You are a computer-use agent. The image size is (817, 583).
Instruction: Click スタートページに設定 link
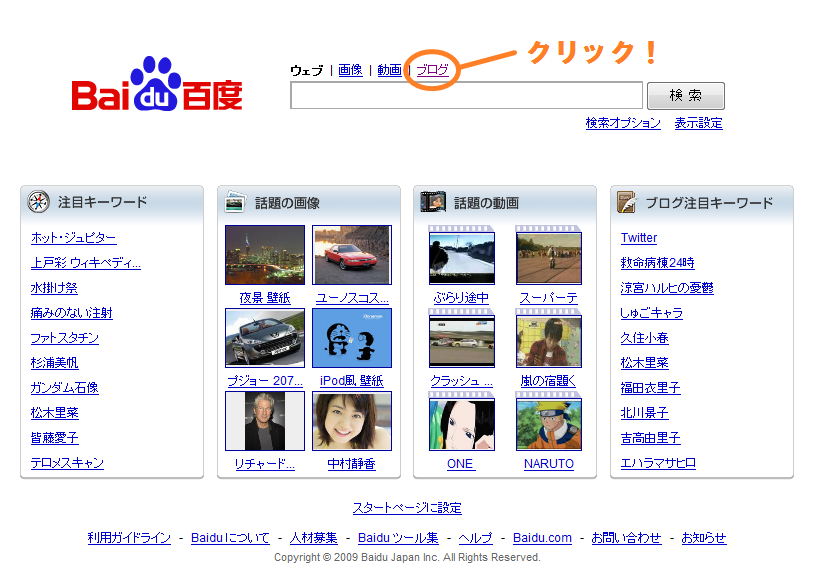pyautogui.click(x=407, y=507)
